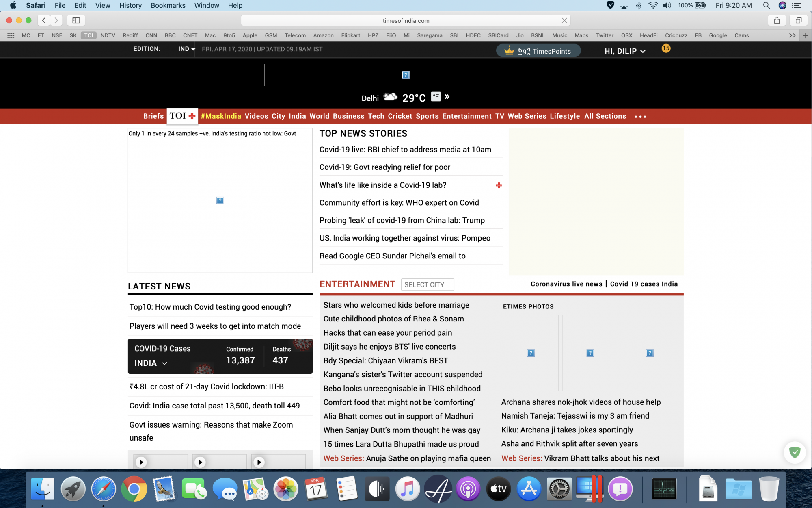Open Asha and Rithvik split story
This screenshot has width=812, height=508.
[x=570, y=443]
